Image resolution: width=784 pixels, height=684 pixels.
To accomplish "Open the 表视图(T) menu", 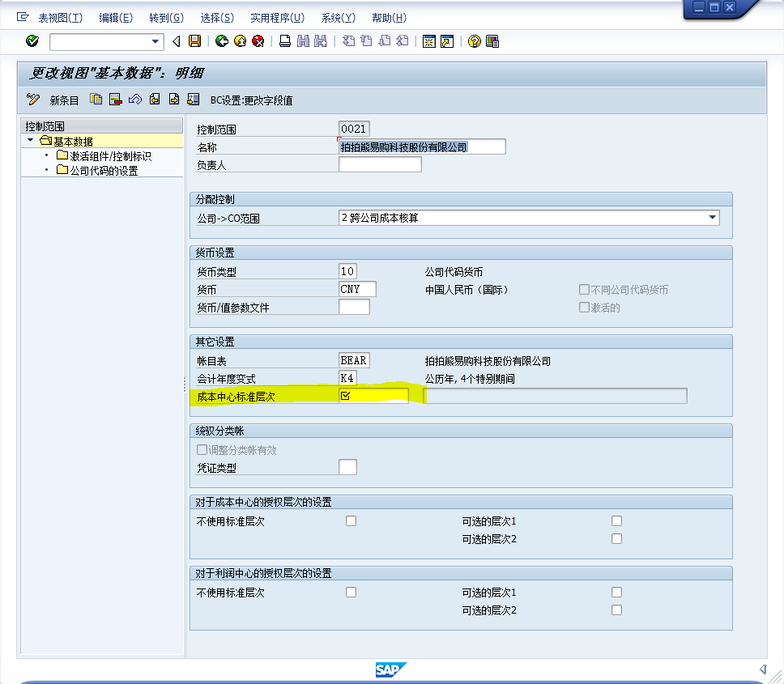I will point(61,18).
